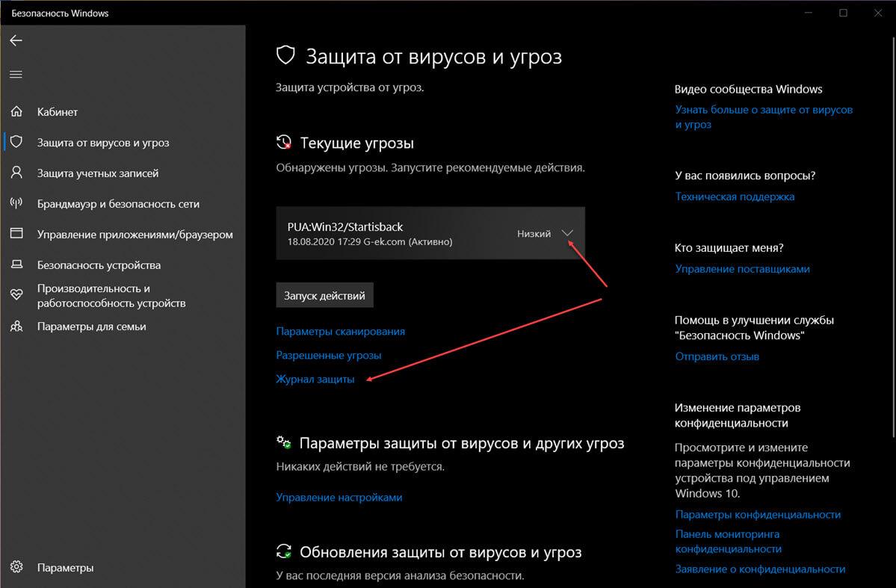Close the Безопасность Windows window

(x=878, y=13)
